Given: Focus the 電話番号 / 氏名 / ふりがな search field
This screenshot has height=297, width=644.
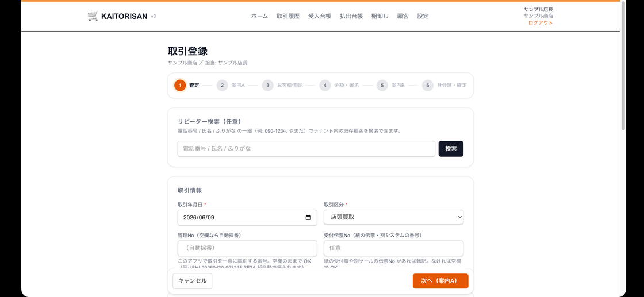Looking at the screenshot, I should click(306, 149).
